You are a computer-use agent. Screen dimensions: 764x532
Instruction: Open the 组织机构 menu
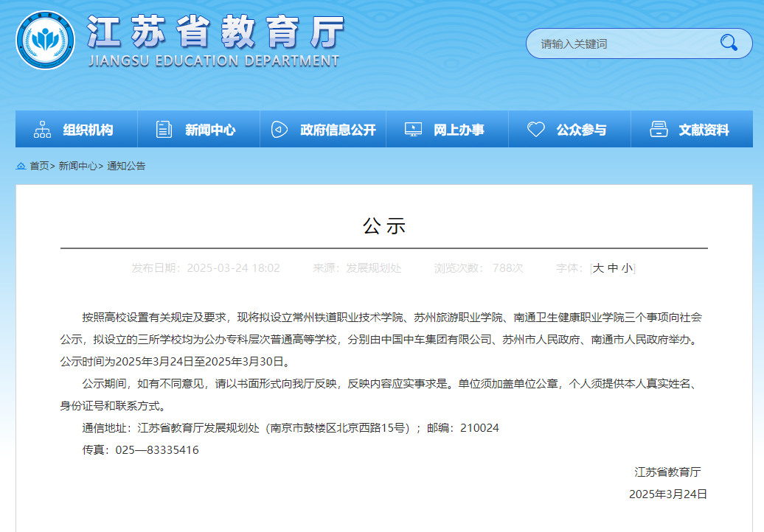pyautogui.click(x=77, y=129)
